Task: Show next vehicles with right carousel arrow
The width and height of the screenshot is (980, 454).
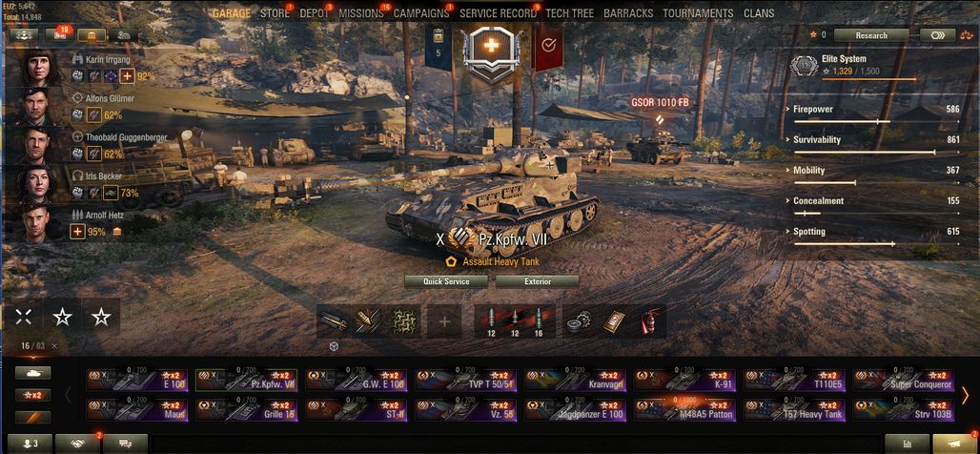Action: tap(965, 395)
